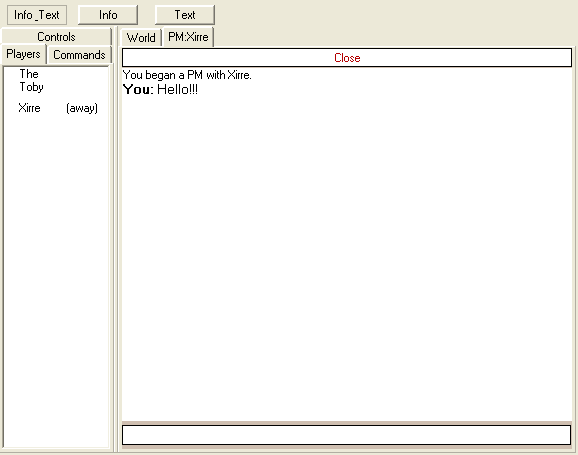Click the bold You: sender label
The image size is (578, 455).
pos(138,90)
